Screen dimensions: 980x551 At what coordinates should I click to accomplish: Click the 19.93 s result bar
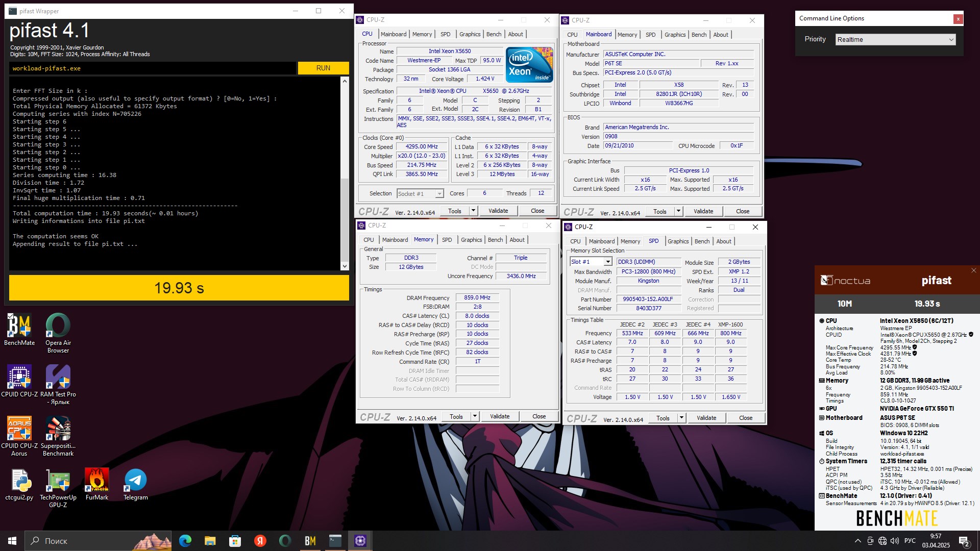179,288
